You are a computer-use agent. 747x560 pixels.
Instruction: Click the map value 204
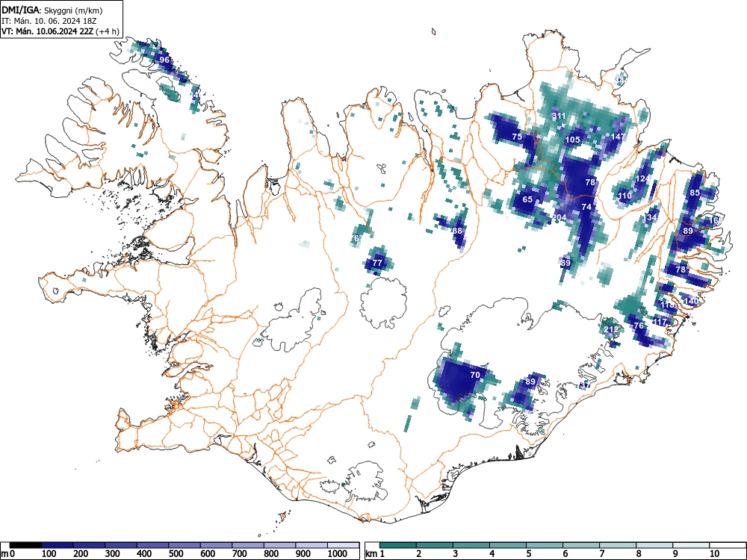[x=560, y=217]
